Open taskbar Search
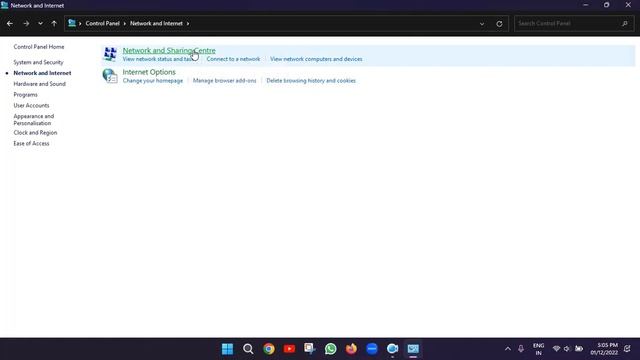The image size is (640, 360). click(248, 349)
